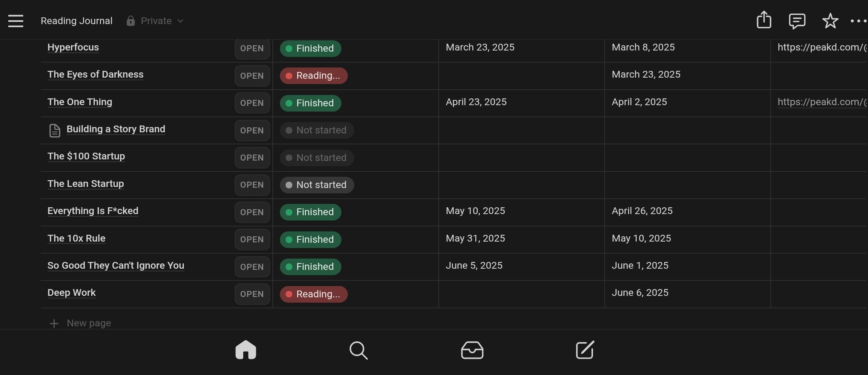The image size is (868, 375).
Task: Open Everything Is F*cked title
Action: [x=93, y=211]
